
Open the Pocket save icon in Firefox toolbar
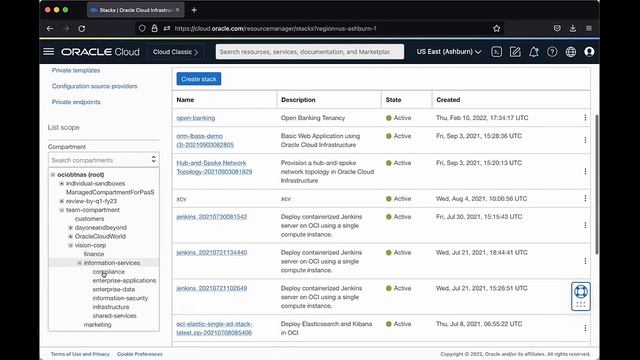click(557, 28)
